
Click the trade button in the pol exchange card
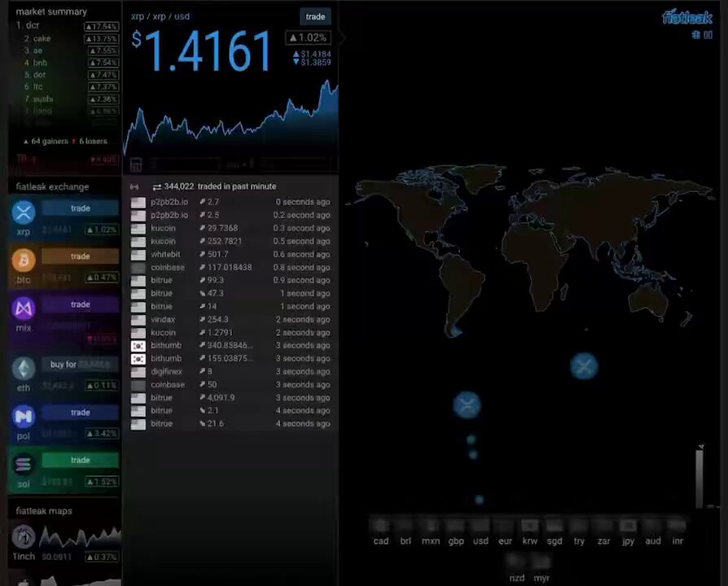tap(81, 413)
